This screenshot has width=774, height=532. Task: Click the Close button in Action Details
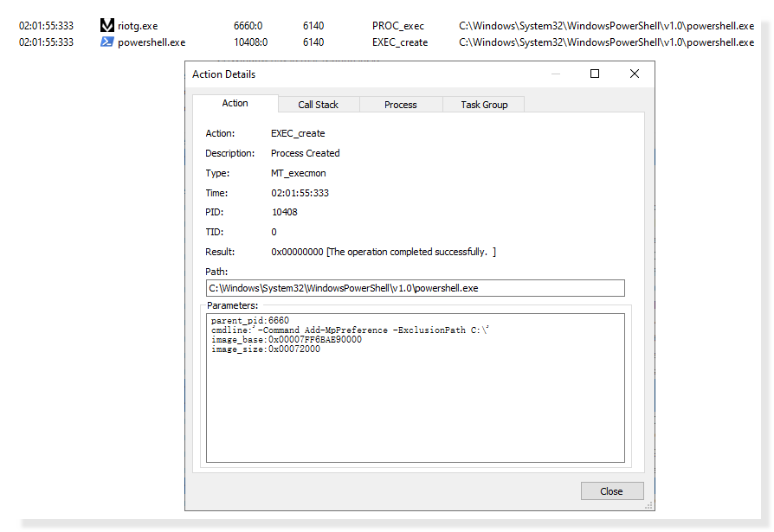[612, 491]
